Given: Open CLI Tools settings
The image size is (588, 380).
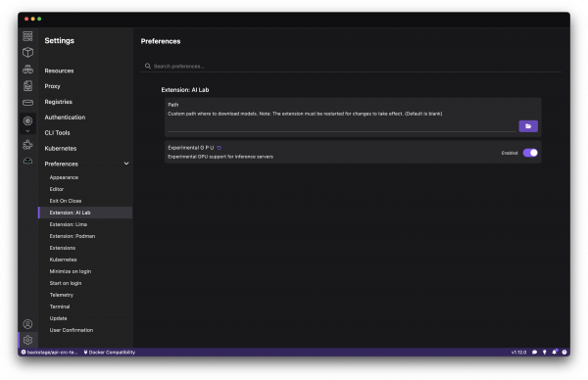Looking at the screenshot, I should click(57, 132).
